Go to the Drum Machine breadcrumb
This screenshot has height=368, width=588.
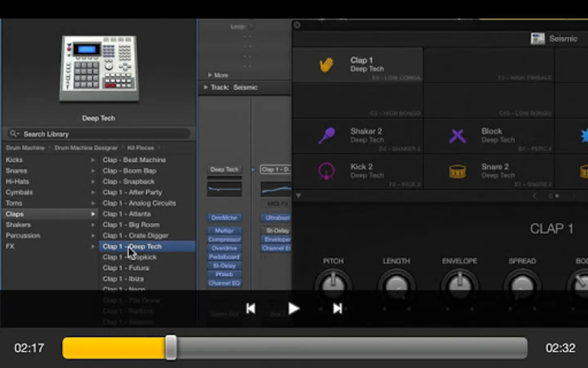pos(25,148)
